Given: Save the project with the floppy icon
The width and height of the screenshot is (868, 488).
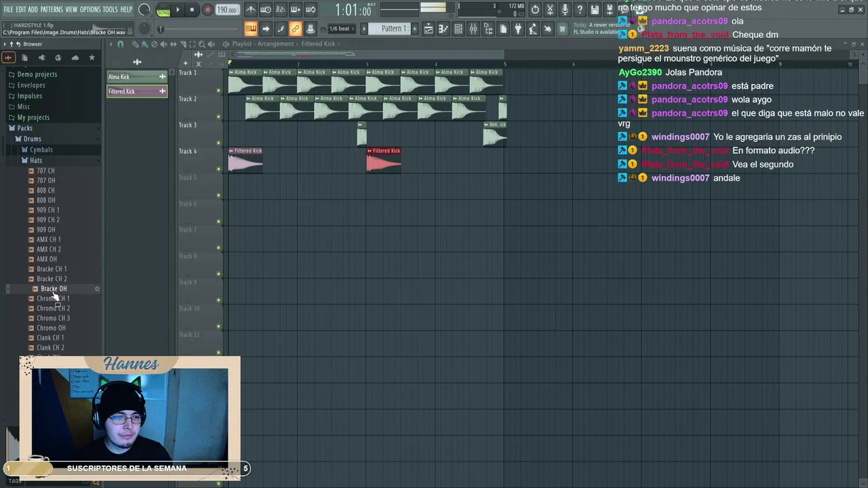Looking at the screenshot, I should (595, 9).
